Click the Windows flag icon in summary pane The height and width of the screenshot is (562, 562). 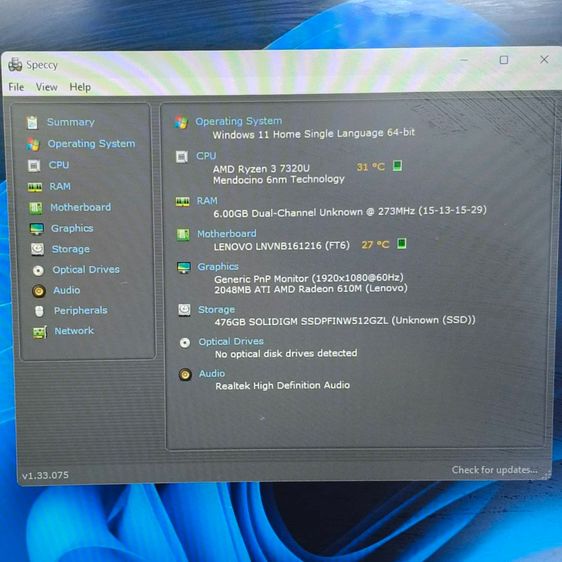(181, 122)
